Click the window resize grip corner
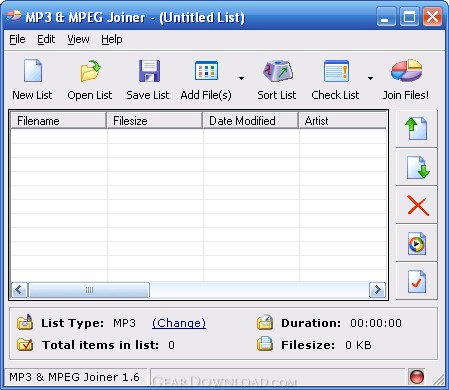 [439, 379]
